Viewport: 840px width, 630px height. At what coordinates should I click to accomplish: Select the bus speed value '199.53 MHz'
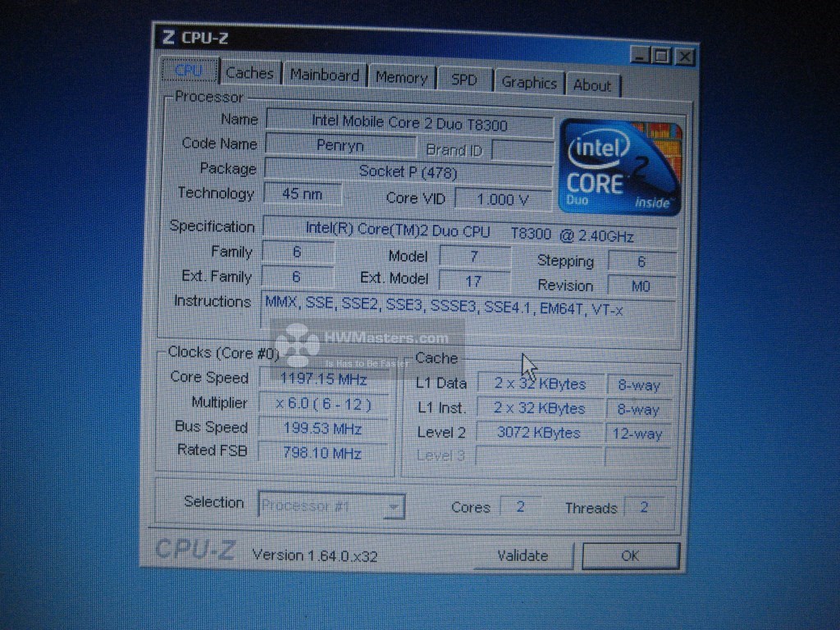coord(323,428)
